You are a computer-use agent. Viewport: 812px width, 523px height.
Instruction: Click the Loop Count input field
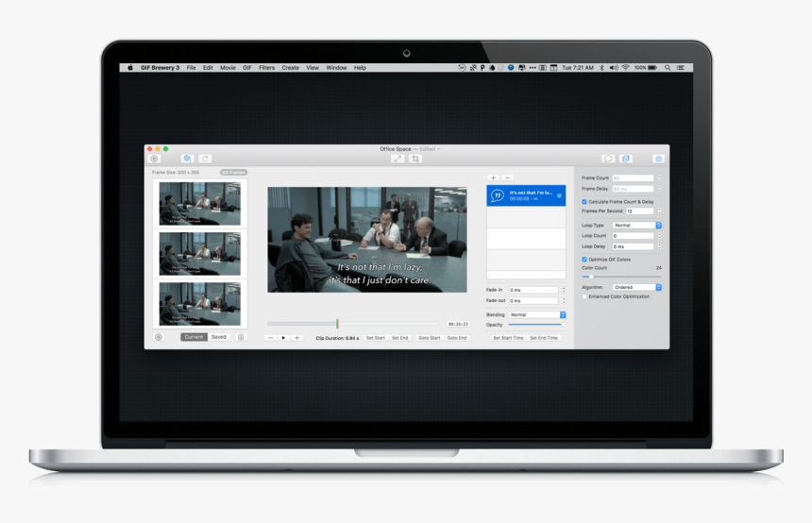(x=634, y=236)
